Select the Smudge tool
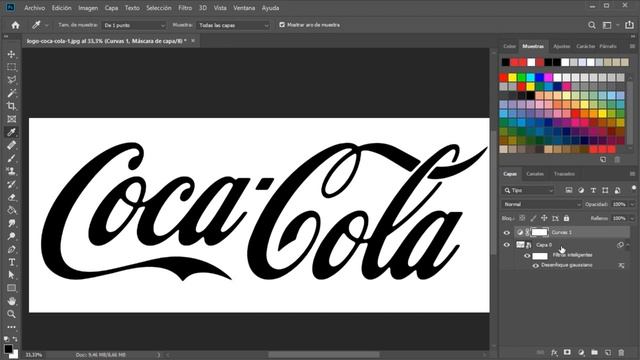 tap(11, 224)
